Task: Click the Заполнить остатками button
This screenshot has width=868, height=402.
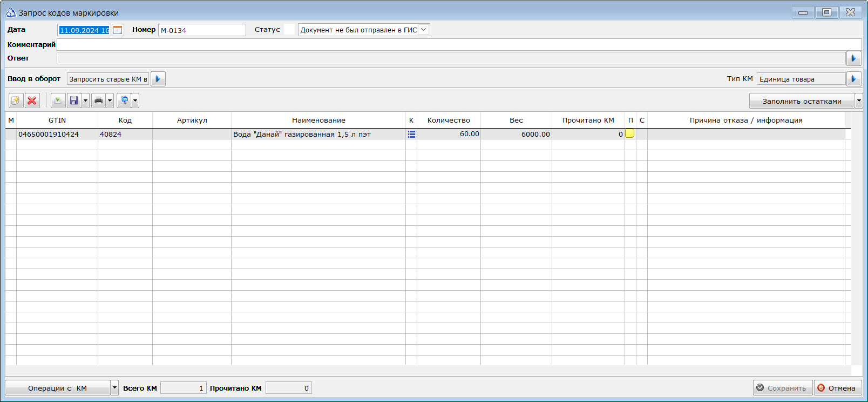Action: pyautogui.click(x=802, y=101)
